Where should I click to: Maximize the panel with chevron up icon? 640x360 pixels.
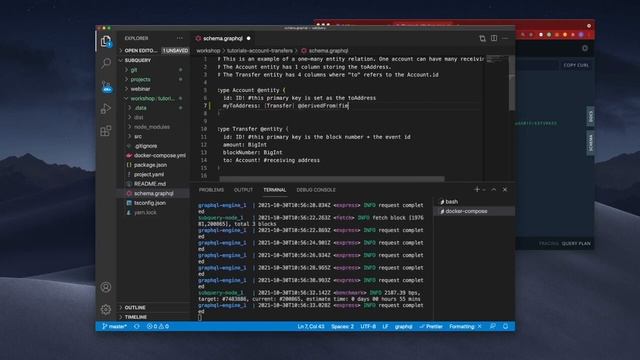(494, 190)
